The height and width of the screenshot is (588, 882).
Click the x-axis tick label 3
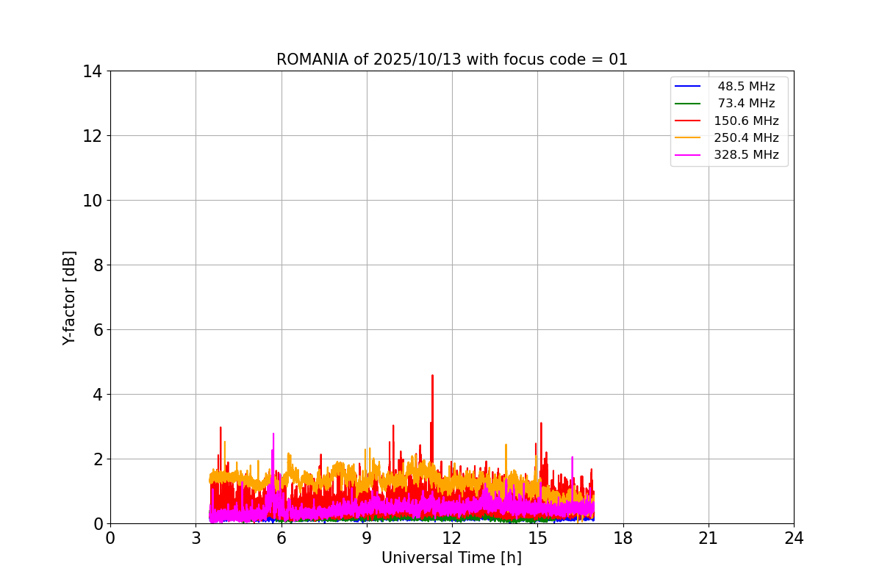(196, 538)
